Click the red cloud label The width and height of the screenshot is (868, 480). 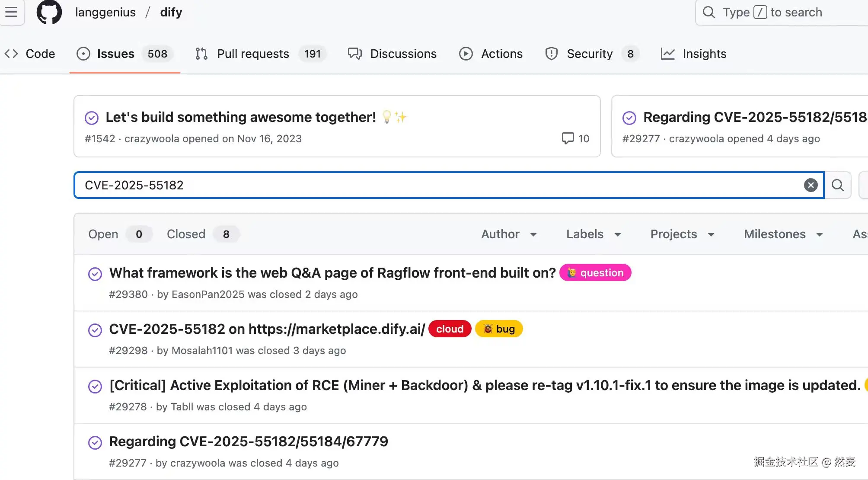coord(450,329)
